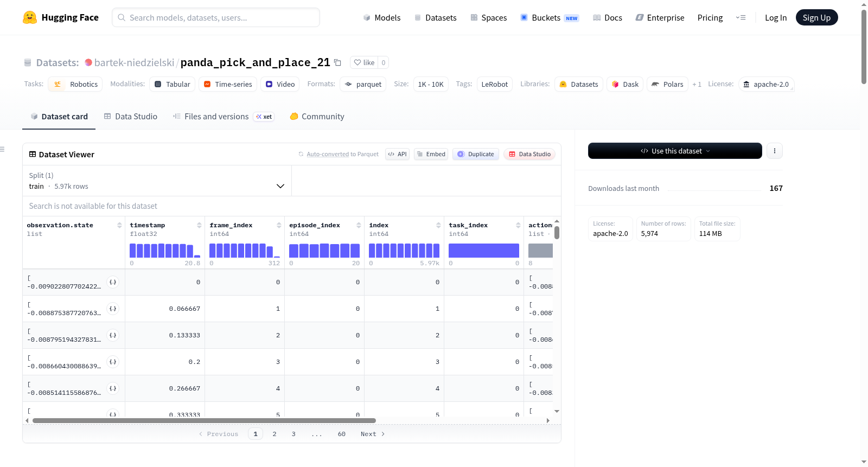Expand the first row's observation.state list
The image size is (868, 467).
pyautogui.click(x=113, y=282)
